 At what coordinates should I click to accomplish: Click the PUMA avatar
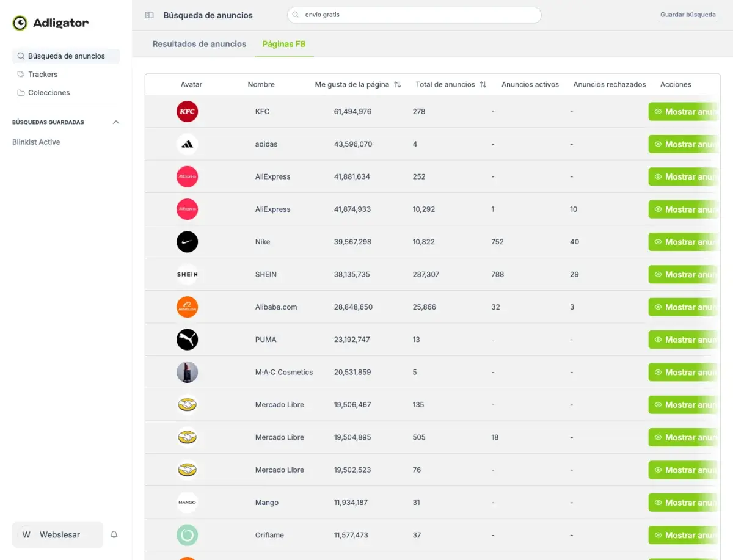(x=187, y=340)
